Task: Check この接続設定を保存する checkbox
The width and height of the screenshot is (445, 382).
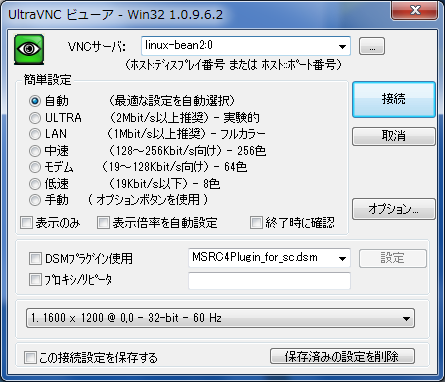Action: (30, 358)
